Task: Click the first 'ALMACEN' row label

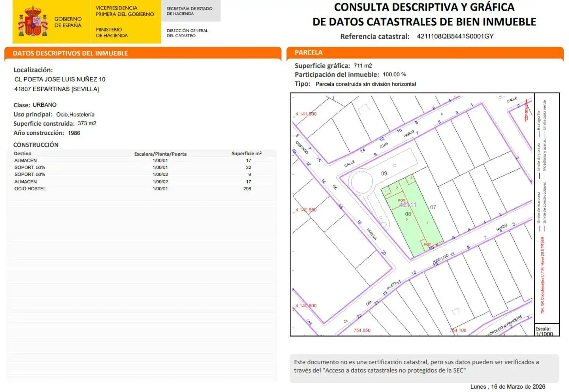Action: (26, 161)
